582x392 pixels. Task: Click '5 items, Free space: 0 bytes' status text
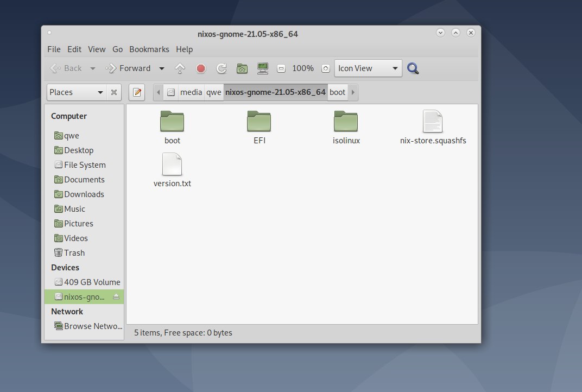click(183, 333)
